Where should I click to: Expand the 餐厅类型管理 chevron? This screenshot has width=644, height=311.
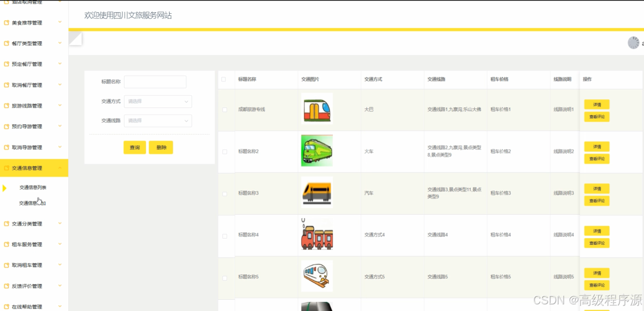pyautogui.click(x=60, y=43)
